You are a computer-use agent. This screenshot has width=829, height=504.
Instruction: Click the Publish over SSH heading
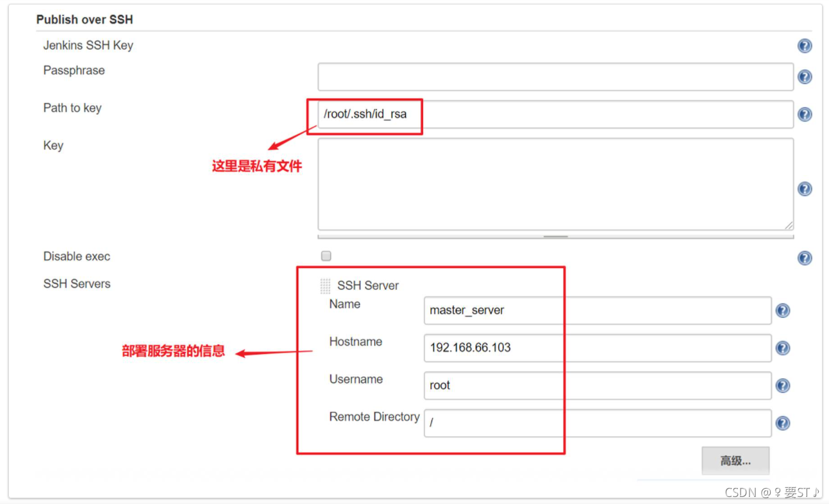[85, 19]
